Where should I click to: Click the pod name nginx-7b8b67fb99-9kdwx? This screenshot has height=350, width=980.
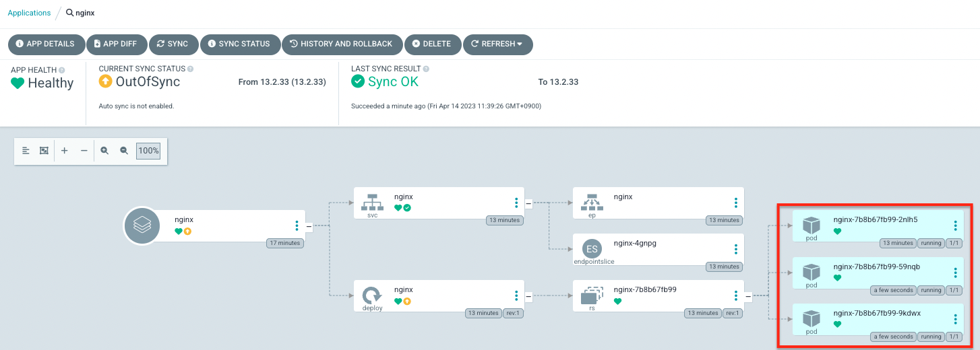pyautogui.click(x=877, y=313)
